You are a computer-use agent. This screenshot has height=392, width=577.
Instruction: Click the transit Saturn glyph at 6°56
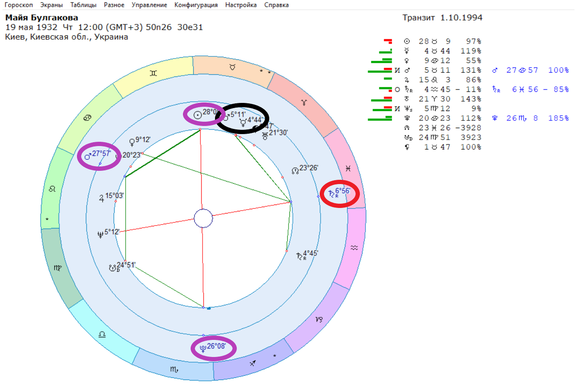pos(332,194)
